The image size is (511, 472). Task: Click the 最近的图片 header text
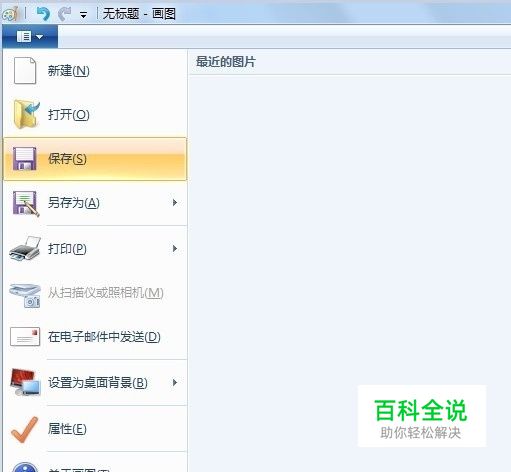click(x=226, y=62)
